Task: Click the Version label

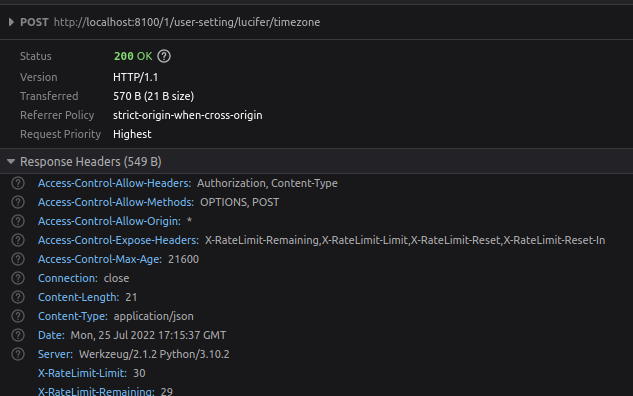Action: (39, 77)
